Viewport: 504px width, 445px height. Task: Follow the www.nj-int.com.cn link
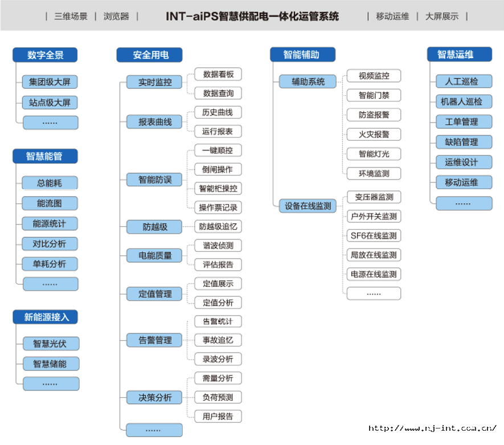pos(433,428)
